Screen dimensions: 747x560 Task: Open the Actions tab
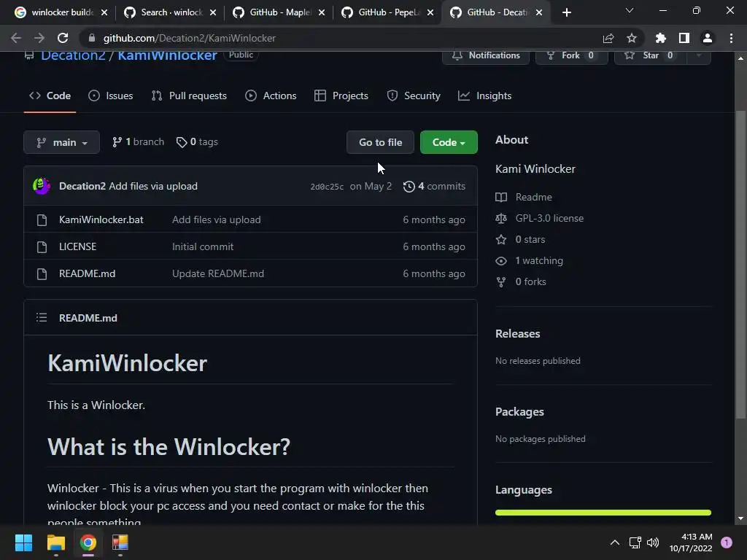pos(271,96)
